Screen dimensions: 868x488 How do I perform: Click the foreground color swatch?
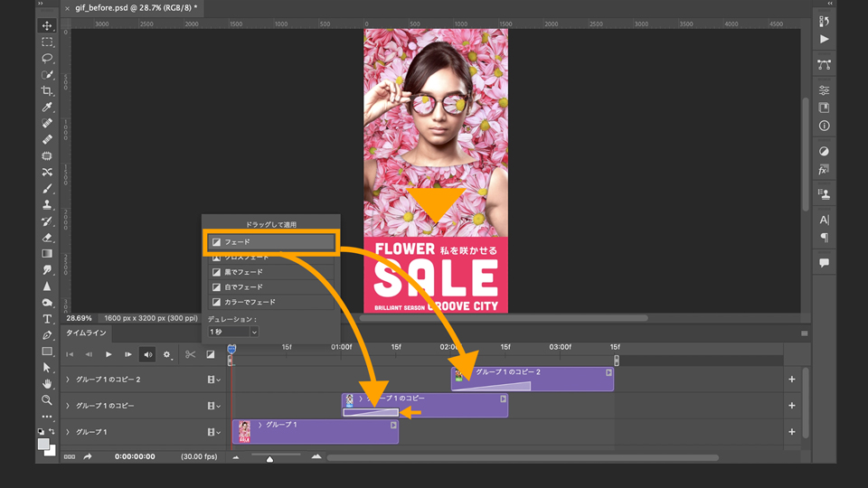pos(43,444)
